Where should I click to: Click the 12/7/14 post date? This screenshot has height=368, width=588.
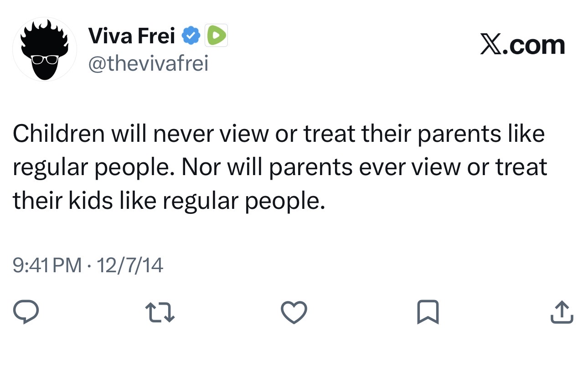pyautogui.click(x=129, y=265)
